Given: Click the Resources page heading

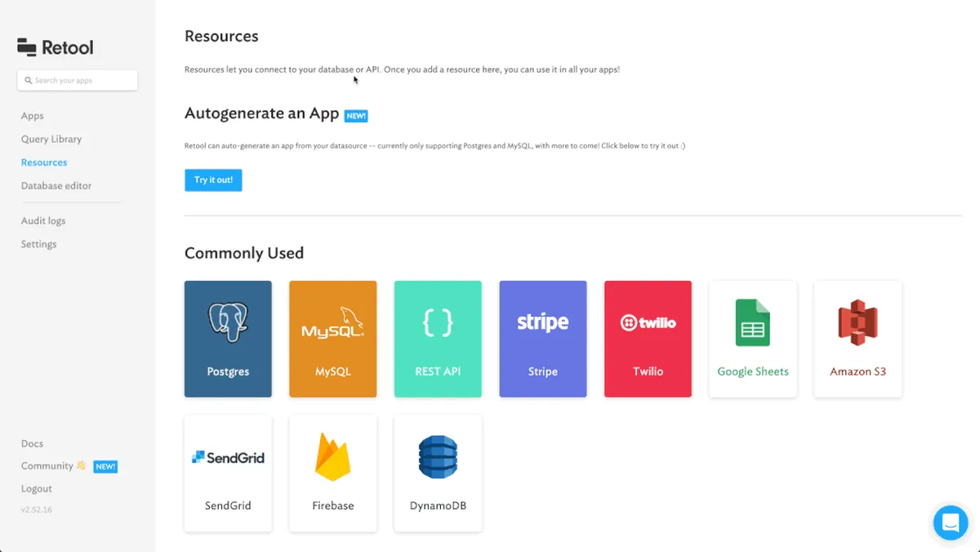Looking at the screenshot, I should [221, 36].
